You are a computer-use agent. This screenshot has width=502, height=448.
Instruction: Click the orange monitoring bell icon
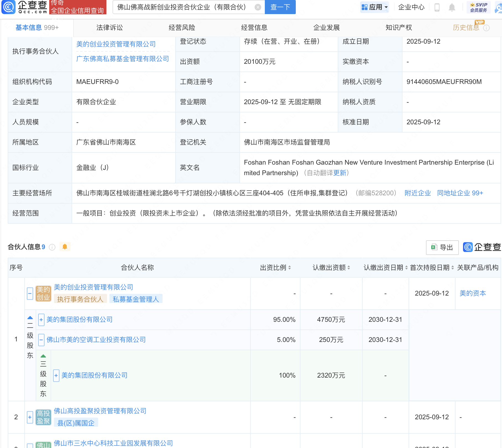65,247
